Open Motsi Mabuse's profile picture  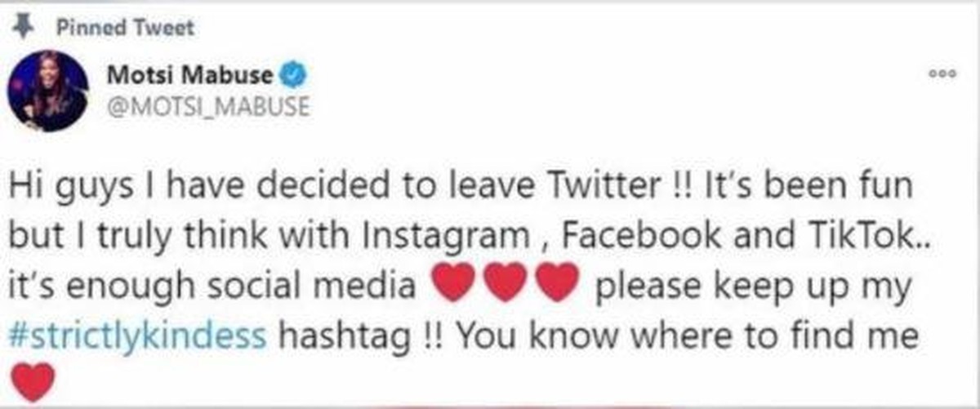click(47, 90)
